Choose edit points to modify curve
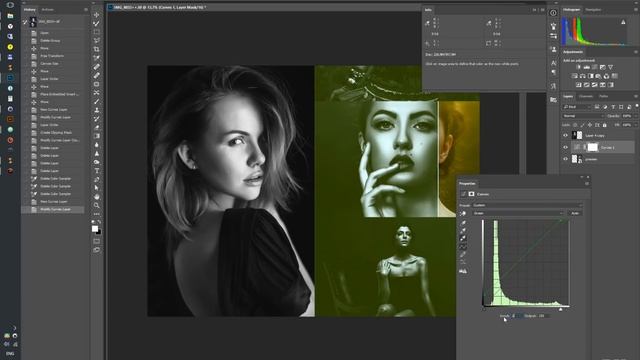Viewport: 640px width, 360px height. pyautogui.click(x=463, y=247)
